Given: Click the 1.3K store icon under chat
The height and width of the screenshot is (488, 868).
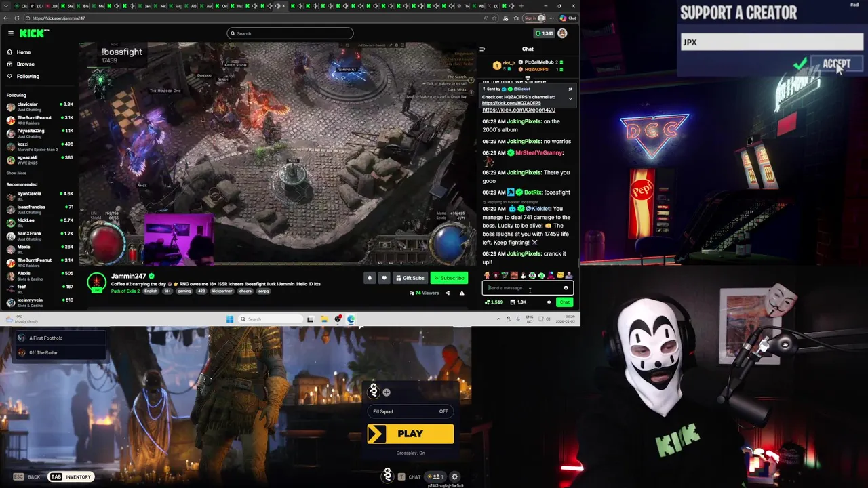Looking at the screenshot, I should click(x=517, y=302).
